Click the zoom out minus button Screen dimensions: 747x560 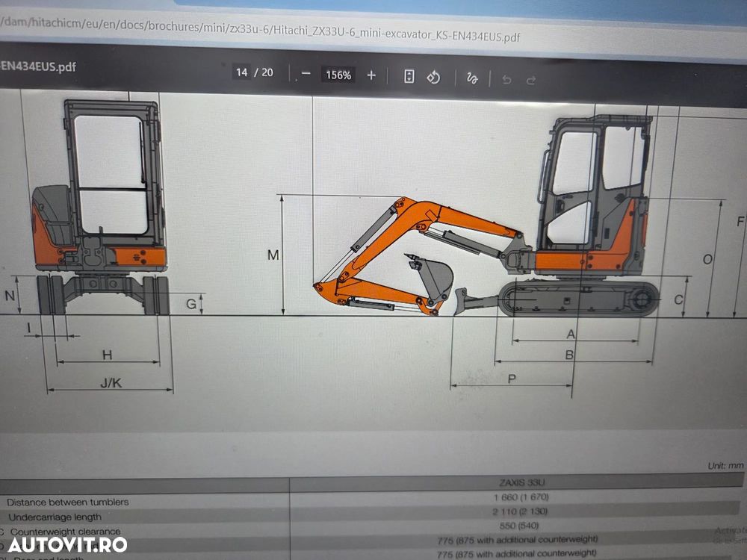(306, 74)
